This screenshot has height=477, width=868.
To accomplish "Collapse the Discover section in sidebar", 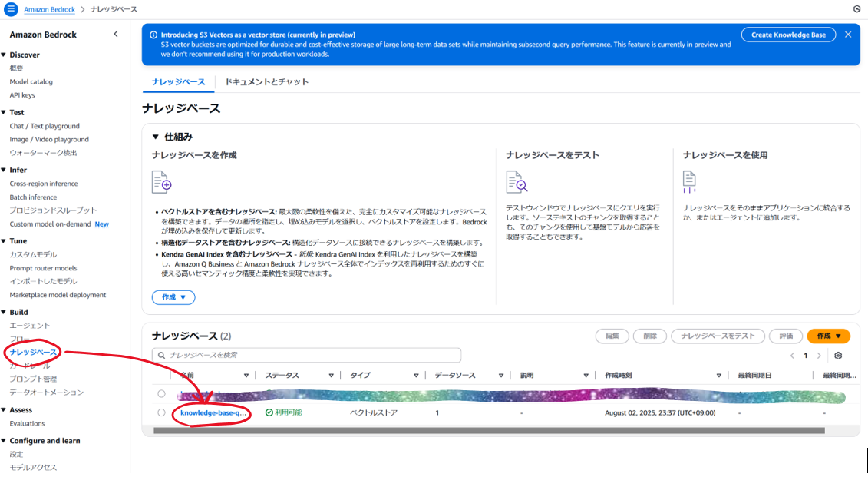I will pos(4,55).
